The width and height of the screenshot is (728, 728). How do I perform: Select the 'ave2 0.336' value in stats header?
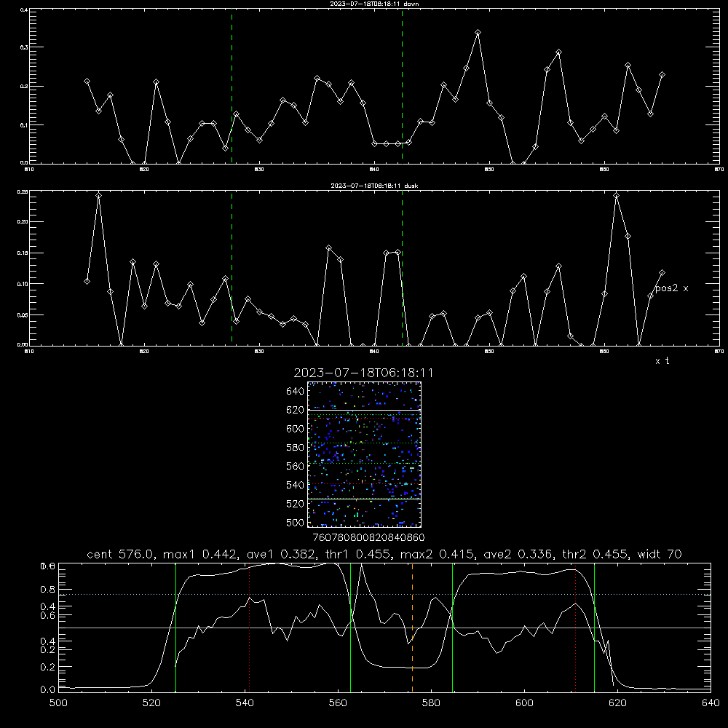click(x=519, y=554)
